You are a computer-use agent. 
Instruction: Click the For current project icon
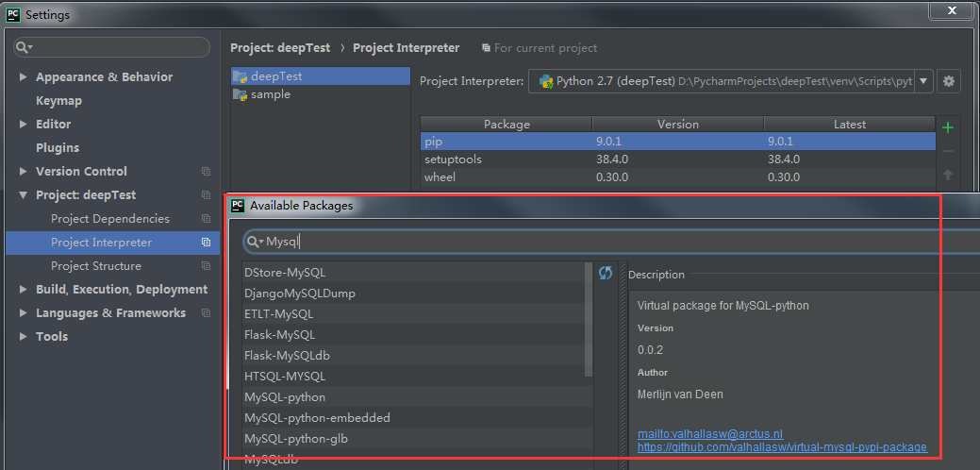click(x=487, y=48)
